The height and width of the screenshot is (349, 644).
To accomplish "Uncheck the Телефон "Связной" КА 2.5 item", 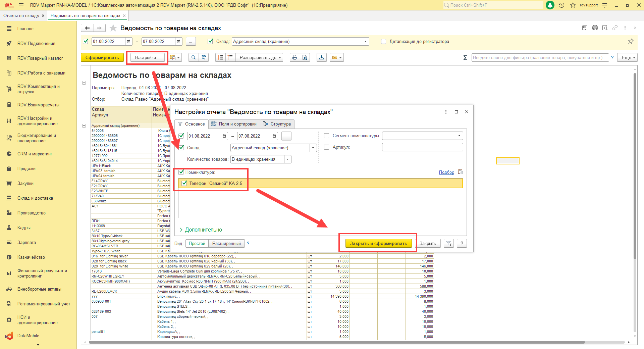I will [x=184, y=183].
